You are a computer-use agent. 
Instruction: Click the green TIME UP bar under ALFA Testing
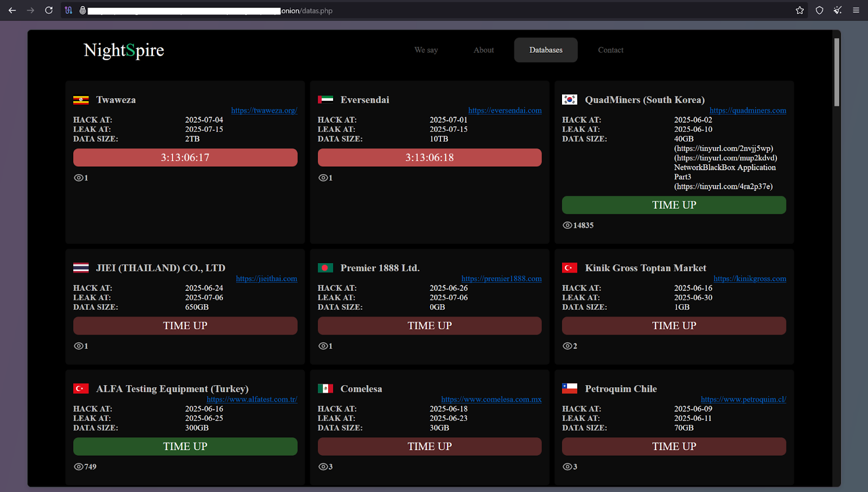point(185,446)
